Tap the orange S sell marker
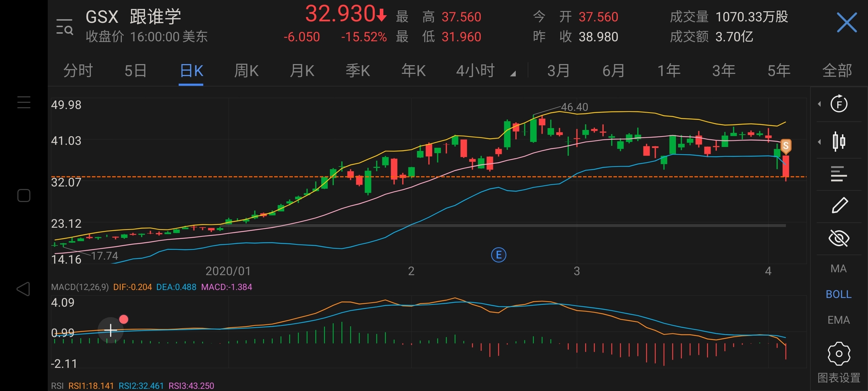The image size is (868, 391). click(x=786, y=146)
